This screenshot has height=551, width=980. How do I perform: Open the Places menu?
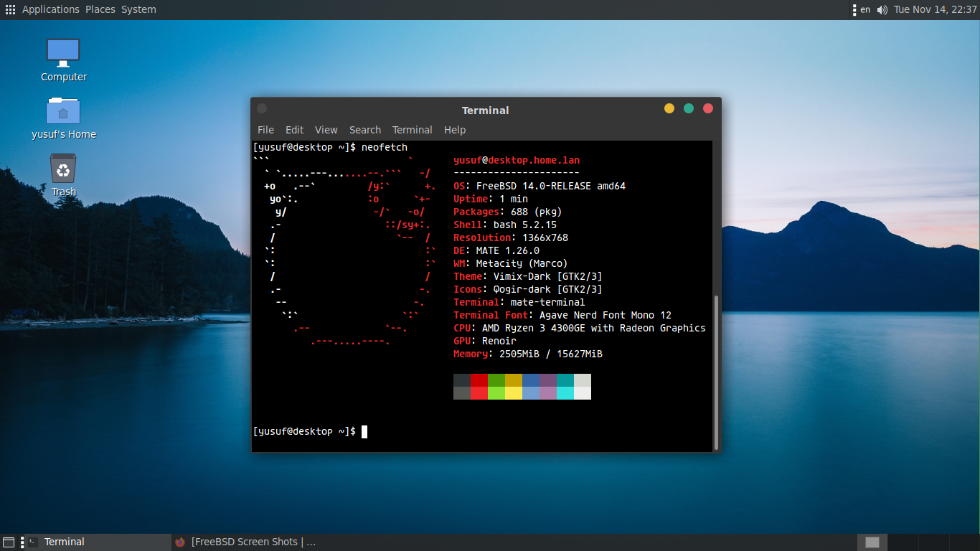click(100, 9)
